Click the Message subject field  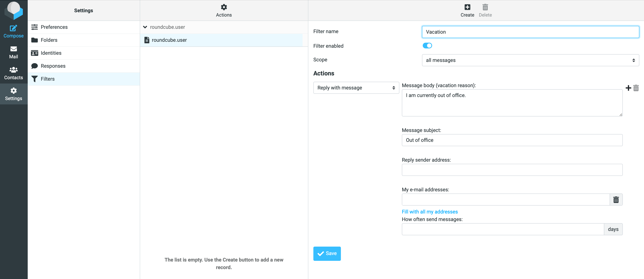[512, 140]
